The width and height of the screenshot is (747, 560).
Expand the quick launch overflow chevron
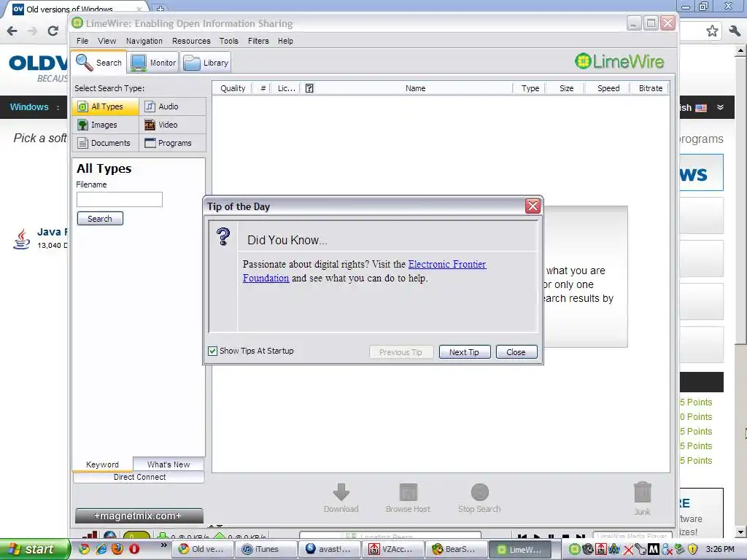coord(164,545)
